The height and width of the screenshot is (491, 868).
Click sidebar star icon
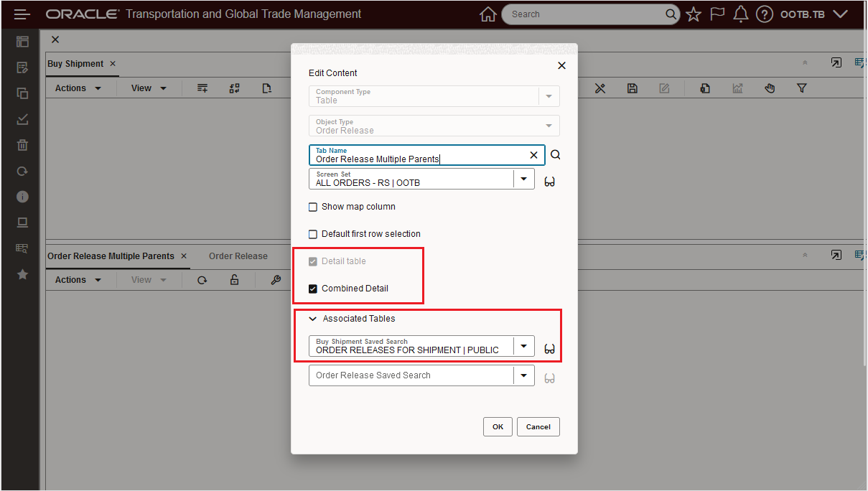[x=22, y=274]
